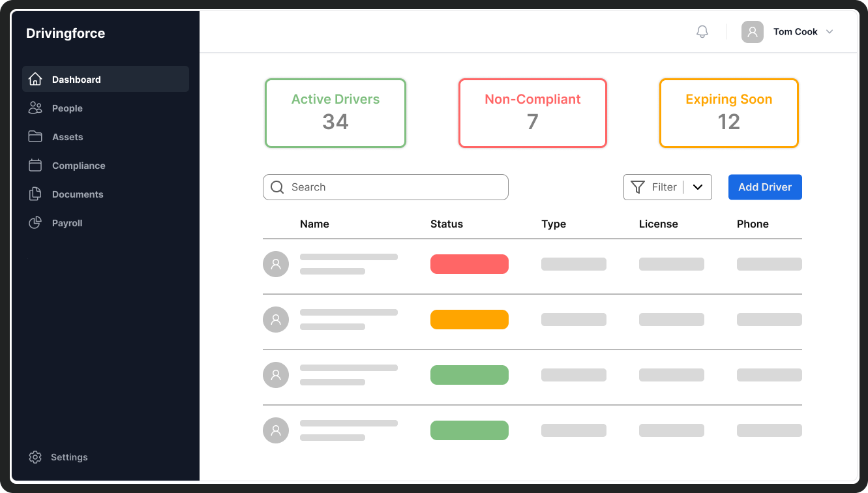Click the People sidebar icon
This screenshot has height=493, width=868.
tap(35, 108)
